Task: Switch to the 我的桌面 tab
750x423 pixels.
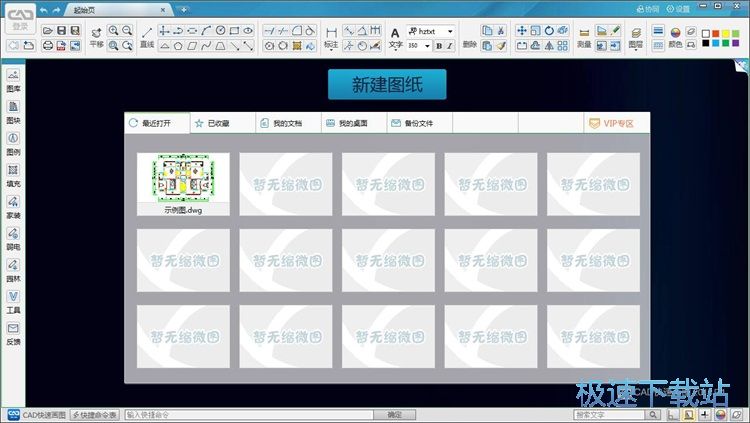Action: coord(354,123)
